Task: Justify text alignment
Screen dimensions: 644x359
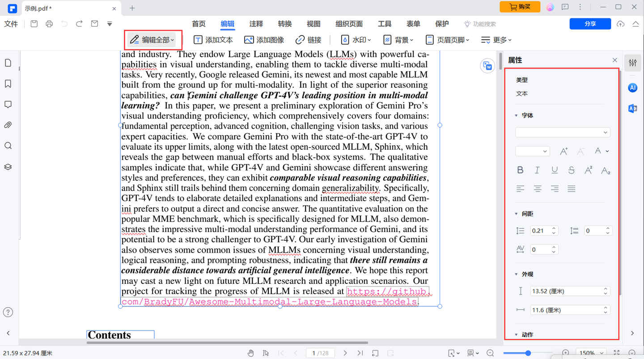Action: click(572, 189)
